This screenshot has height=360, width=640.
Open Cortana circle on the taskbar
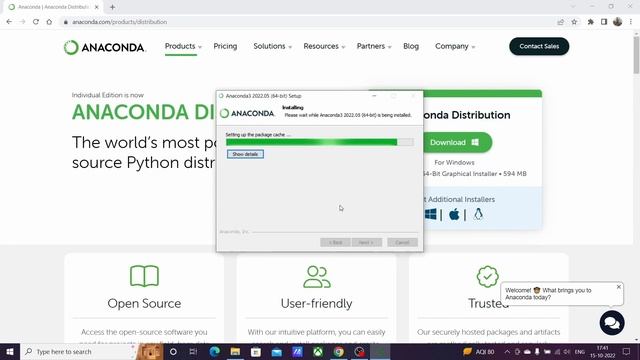pyautogui.click(x=173, y=352)
